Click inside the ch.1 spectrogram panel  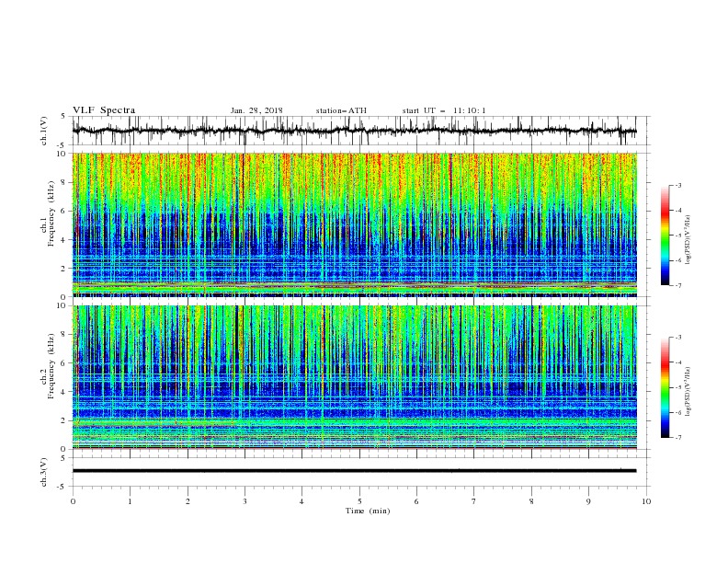tap(354, 224)
